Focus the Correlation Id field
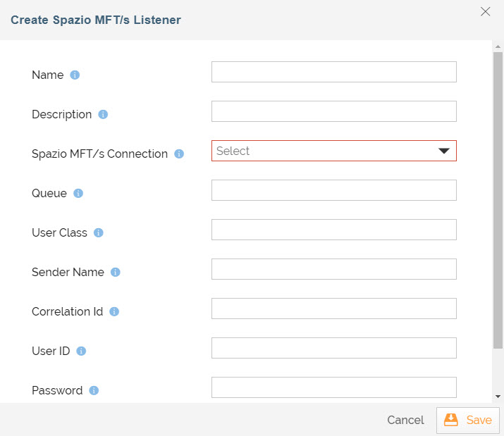The width and height of the screenshot is (504, 436). [333, 309]
